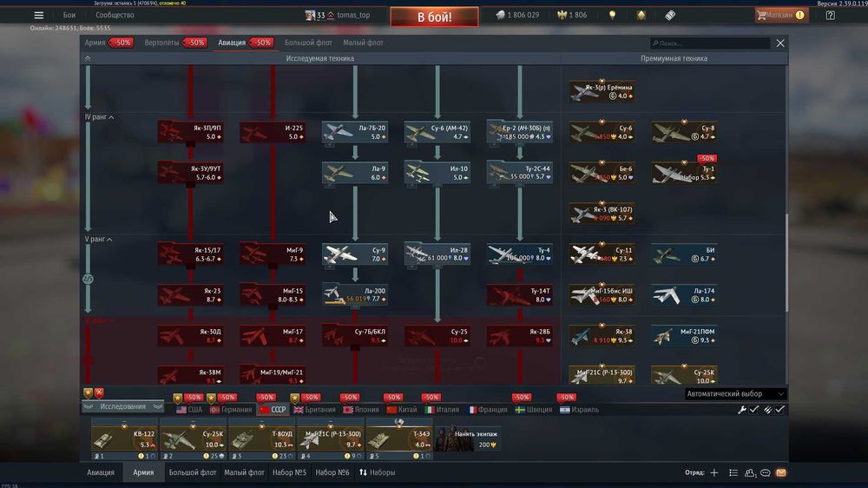The image size is (868, 488).
Task: Click the golden eagles balance 1 806
Action: point(572,16)
